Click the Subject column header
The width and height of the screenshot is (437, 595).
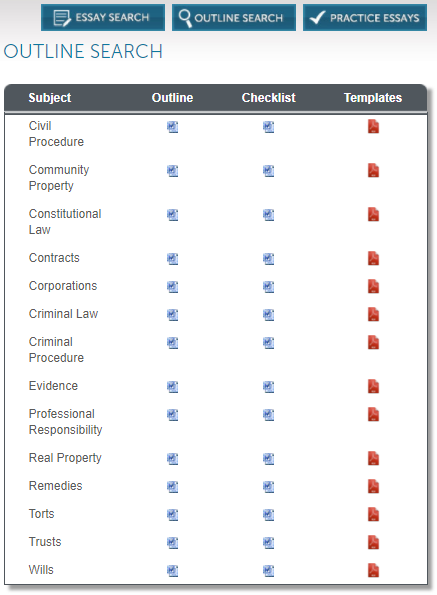tap(50, 98)
